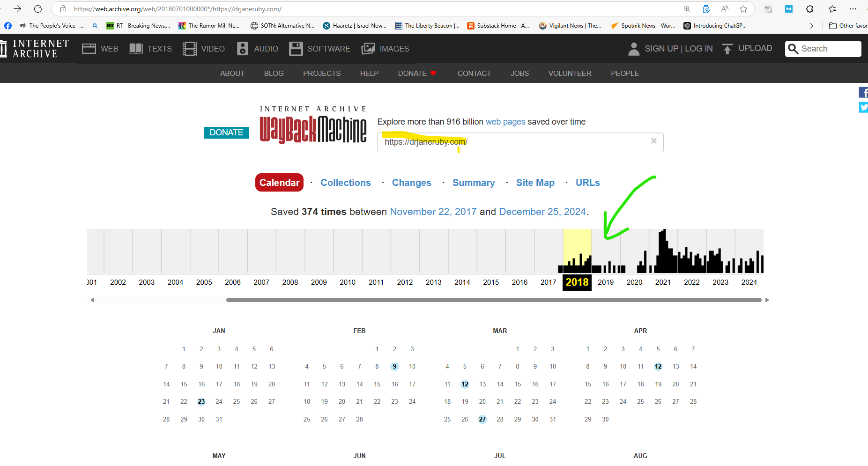Click timeline scroll left arrow
The image size is (868, 466).
[93, 300]
